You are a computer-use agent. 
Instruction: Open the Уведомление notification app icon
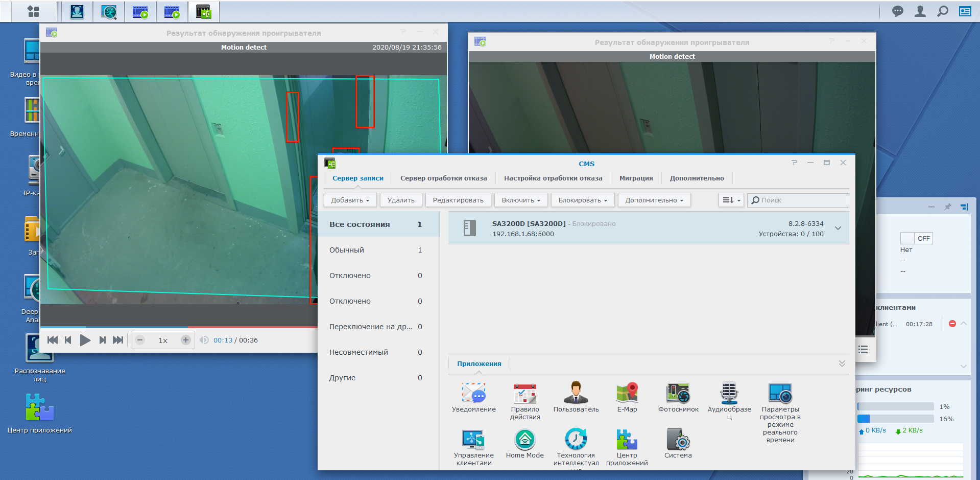[473, 394]
